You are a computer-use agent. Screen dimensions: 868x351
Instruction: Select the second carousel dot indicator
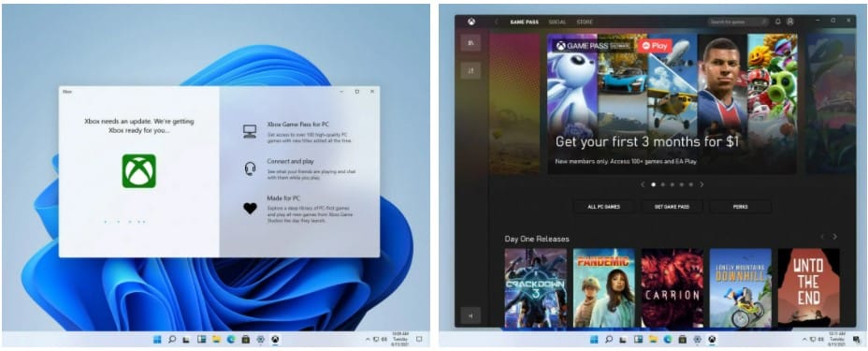[x=662, y=184]
